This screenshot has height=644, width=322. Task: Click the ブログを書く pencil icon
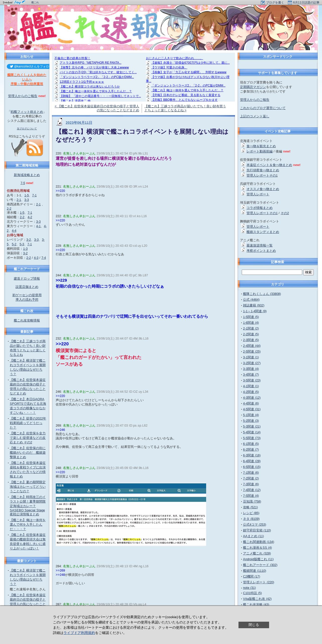[263, 3]
